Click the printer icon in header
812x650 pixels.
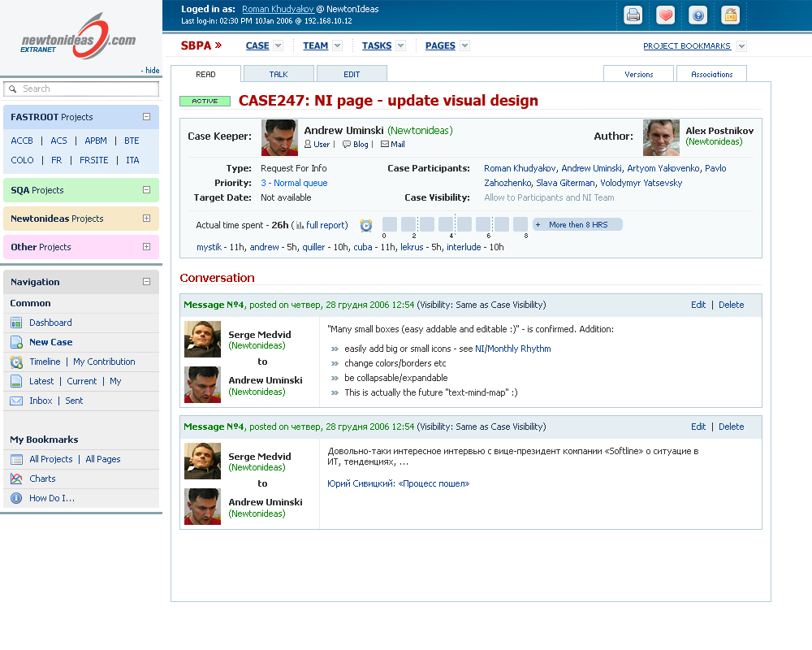click(x=633, y=15)
